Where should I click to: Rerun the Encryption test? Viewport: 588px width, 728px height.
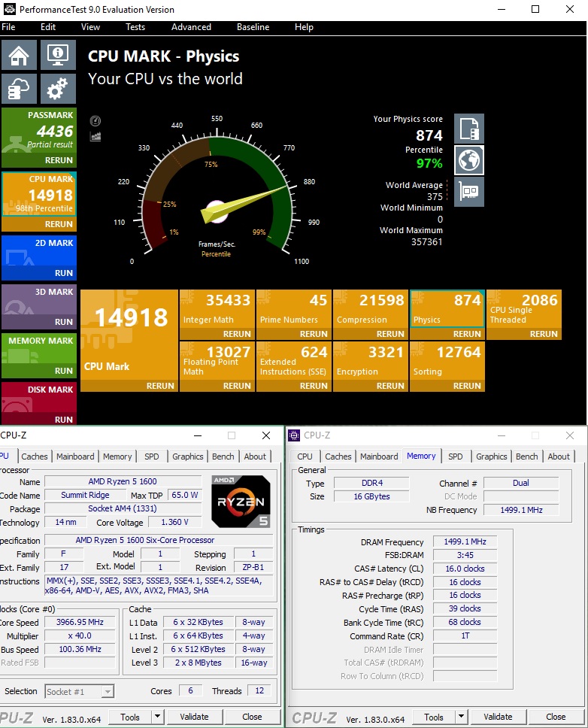(x=389, y=386)
